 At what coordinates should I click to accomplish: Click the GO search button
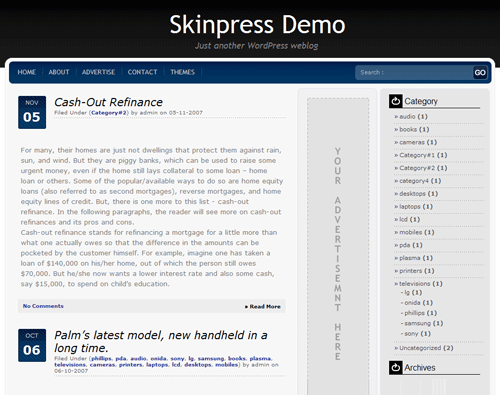point(480,73)
